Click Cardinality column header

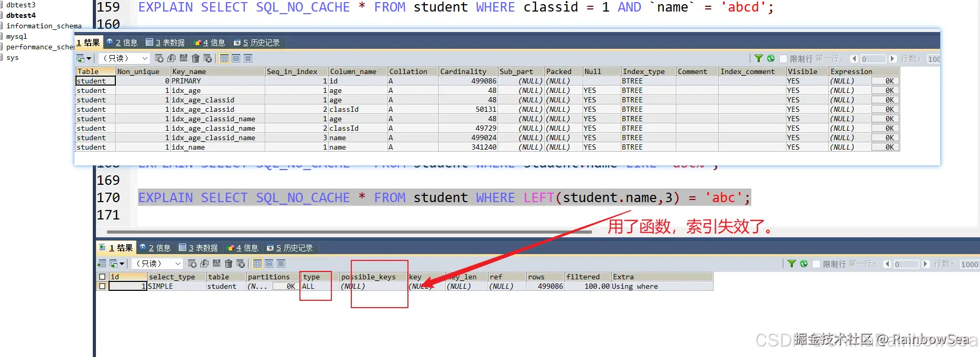pyautogui.click(x=468, y=71)
